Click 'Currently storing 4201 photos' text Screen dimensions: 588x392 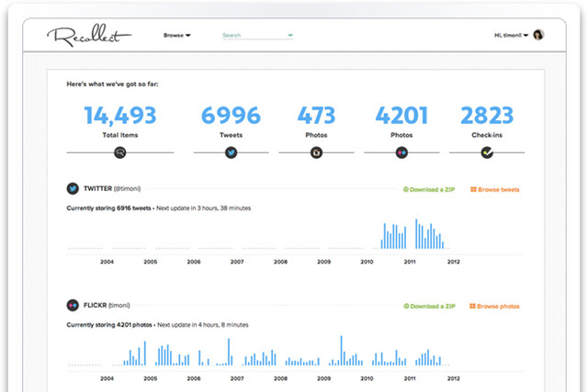tap(109, 325)
